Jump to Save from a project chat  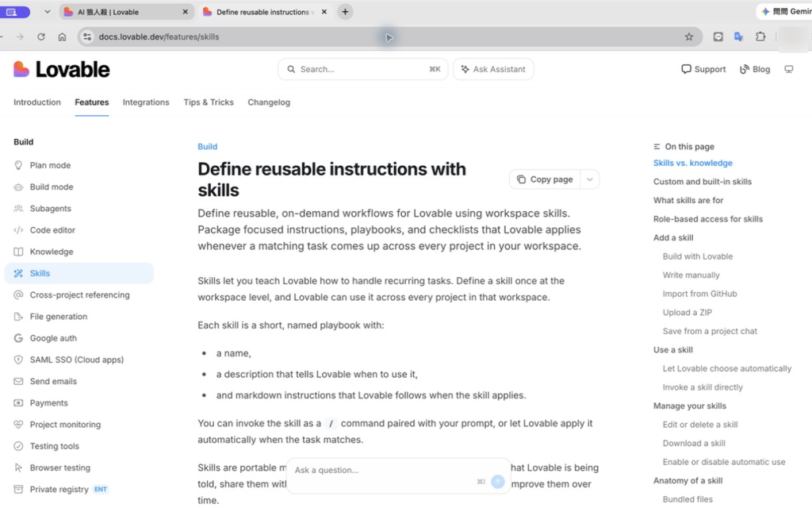coord(710,331)
